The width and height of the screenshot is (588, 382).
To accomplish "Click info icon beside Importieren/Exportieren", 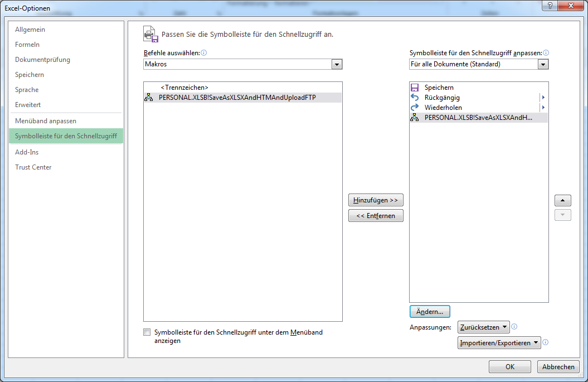I will point(546,342).
